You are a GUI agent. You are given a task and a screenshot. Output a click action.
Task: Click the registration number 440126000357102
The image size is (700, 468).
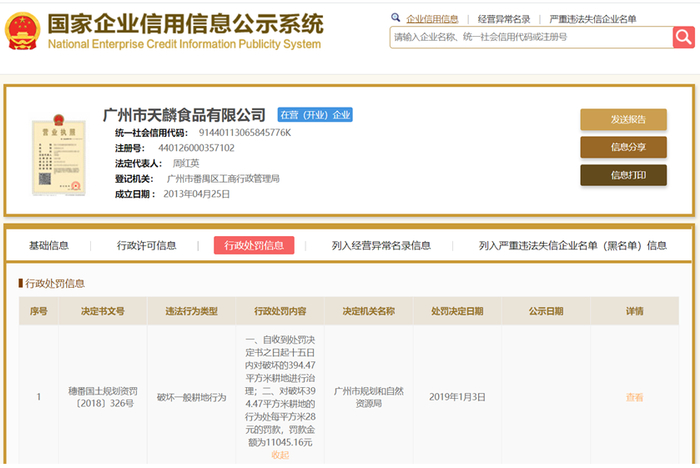tap(196, 148)
